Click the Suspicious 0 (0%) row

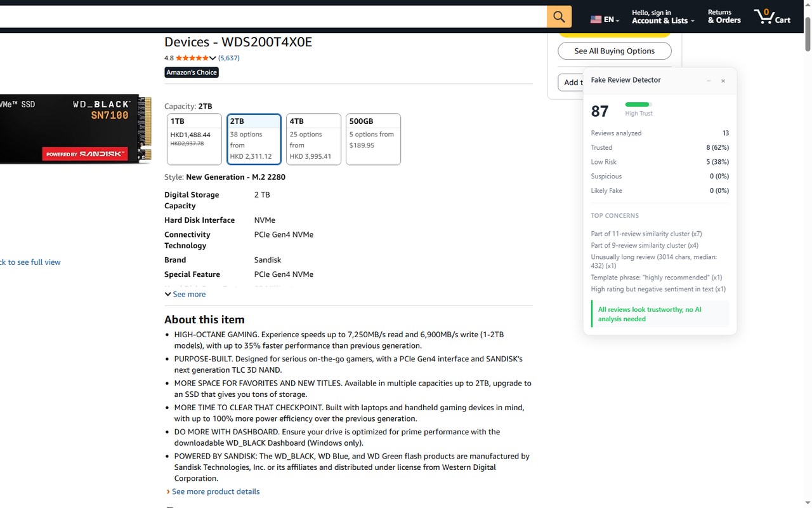click(660, 176)
